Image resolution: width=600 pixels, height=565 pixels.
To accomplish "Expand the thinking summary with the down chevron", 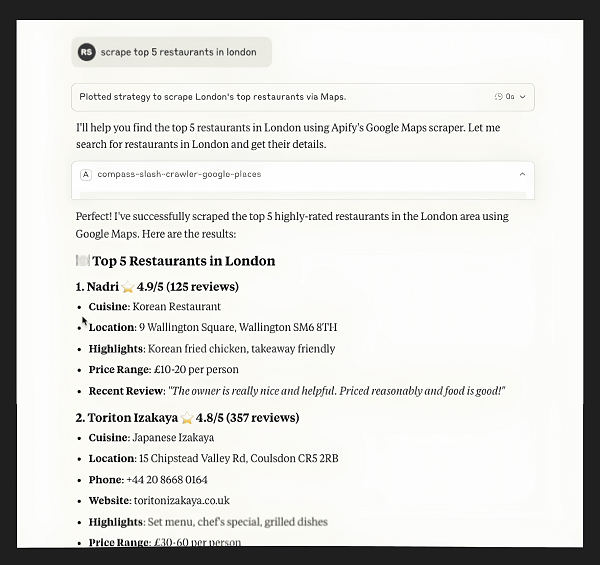I will point(523,97).
